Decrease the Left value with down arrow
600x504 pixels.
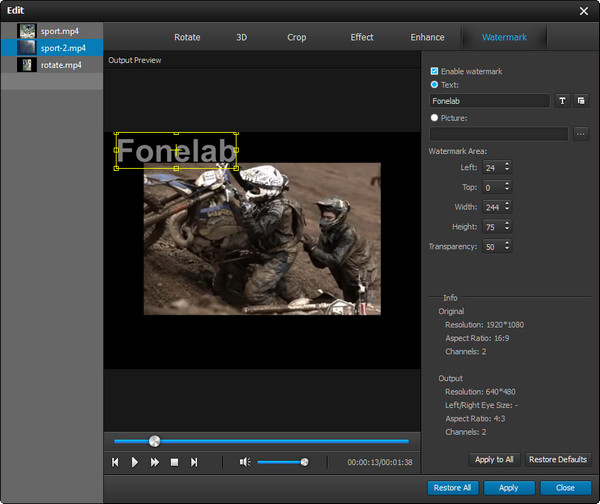coord(507,170)
